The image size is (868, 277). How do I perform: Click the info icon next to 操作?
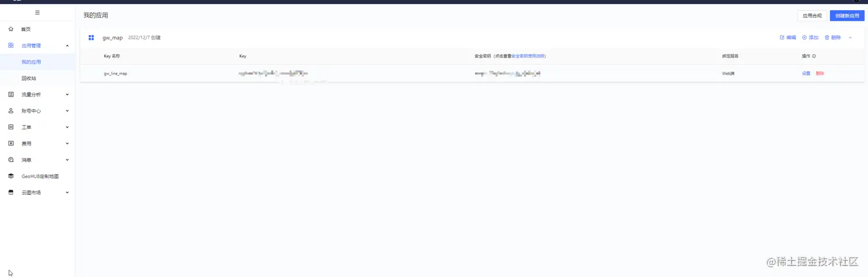[814, 56]
